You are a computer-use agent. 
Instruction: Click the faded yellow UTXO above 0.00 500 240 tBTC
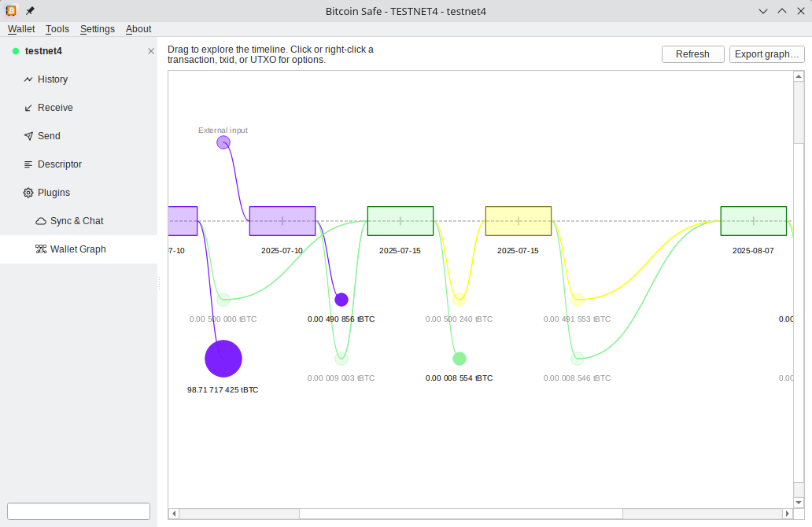pos(460,299)
